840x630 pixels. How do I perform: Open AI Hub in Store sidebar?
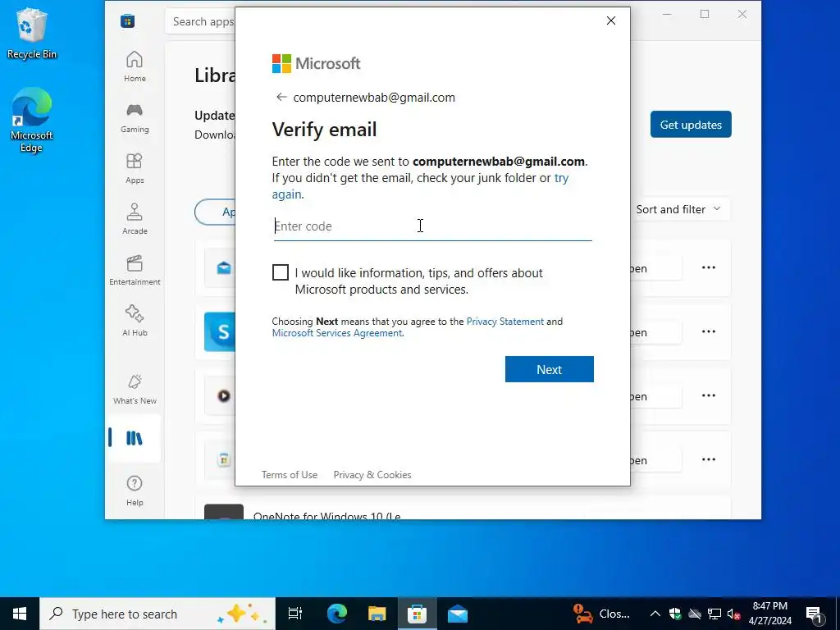(135, 321)
